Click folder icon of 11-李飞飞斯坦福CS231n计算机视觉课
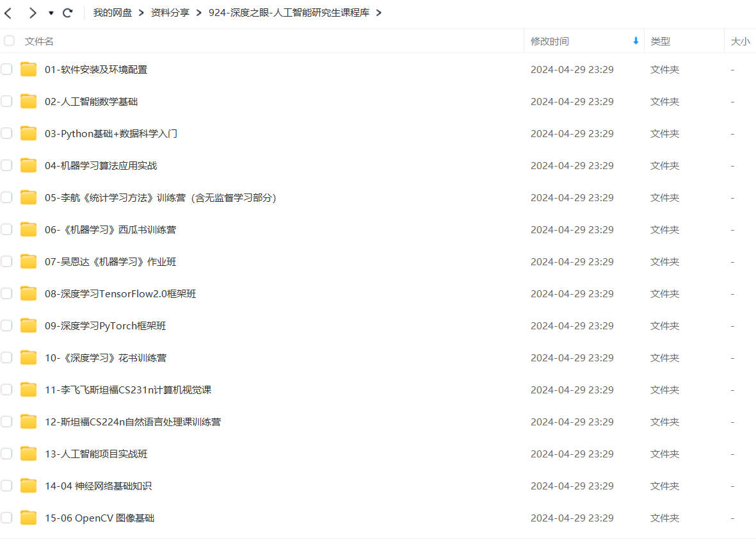Viewport: 756px width, 542px height. (x=28, y=390)
